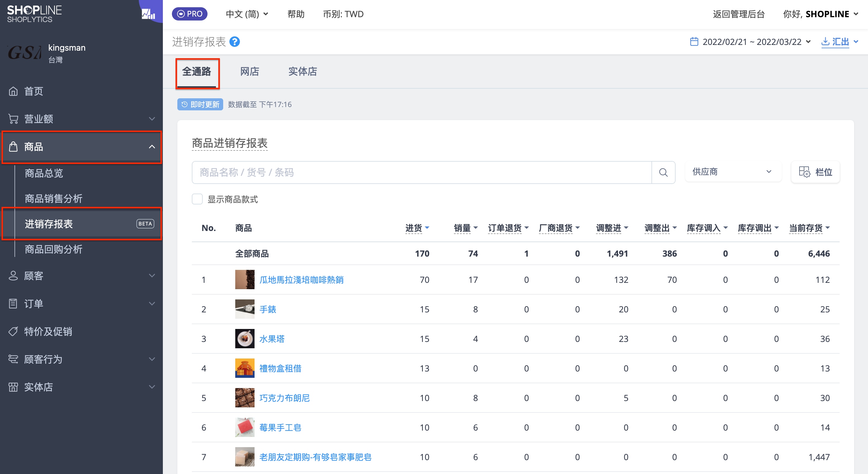868x474 pixels.
Task: Open 商品总览 in sidebar
Action: (44, 173)
